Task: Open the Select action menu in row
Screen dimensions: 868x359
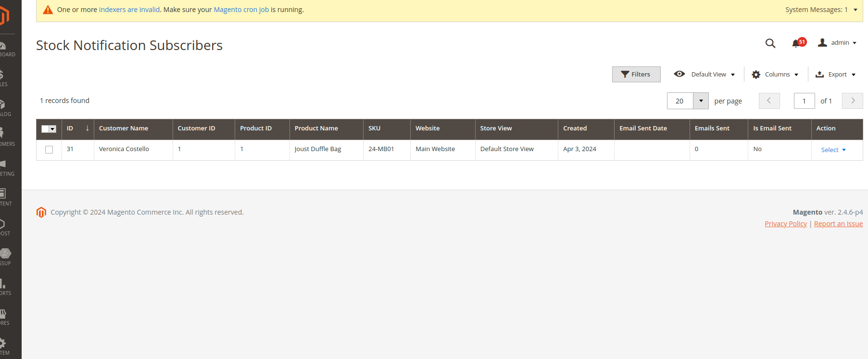Action: tap(833, 150)
